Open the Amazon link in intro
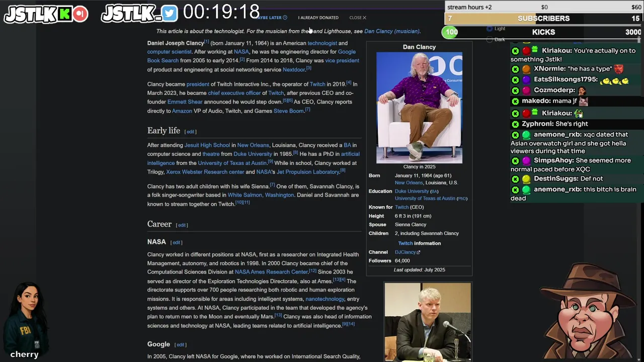This screenshot has width=644, height=362. point(182,111)
